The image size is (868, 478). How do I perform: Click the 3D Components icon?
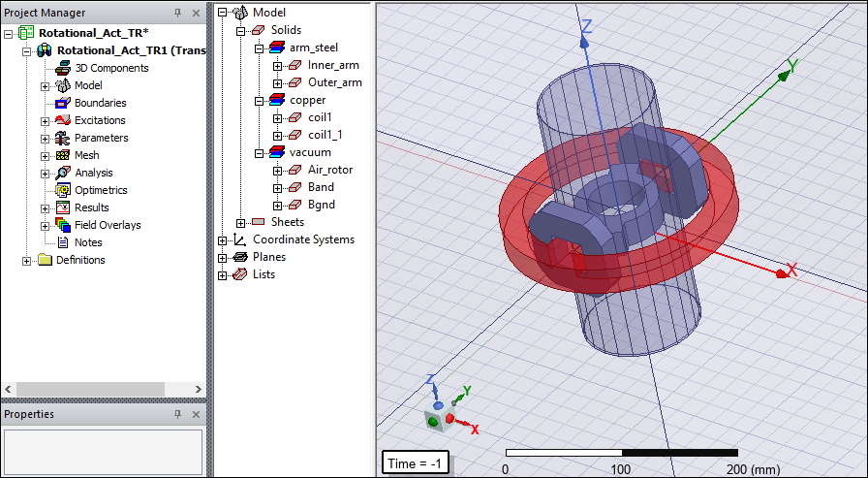tap(63, 68)
